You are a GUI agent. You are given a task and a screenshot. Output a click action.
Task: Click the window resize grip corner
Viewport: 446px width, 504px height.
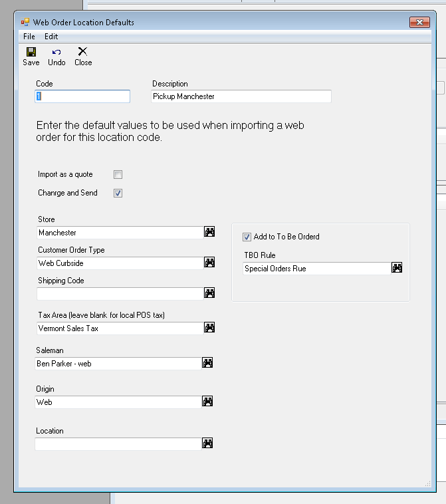pos(427,484)
